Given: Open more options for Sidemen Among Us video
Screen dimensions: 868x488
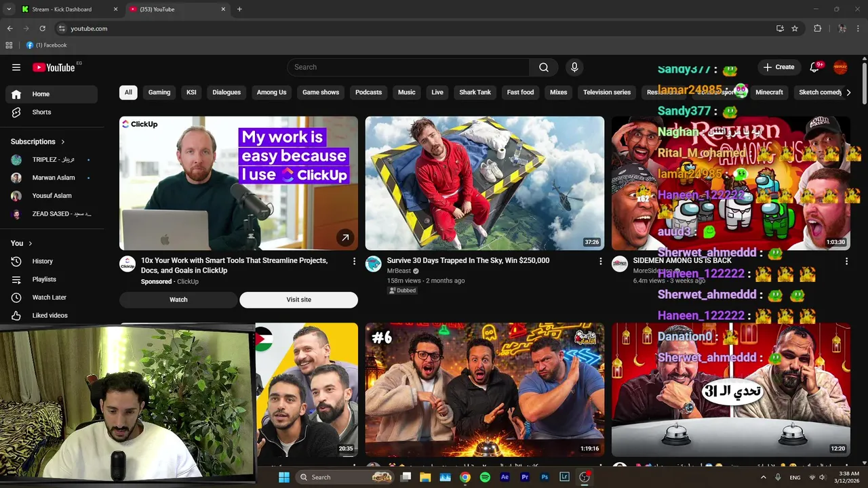Looking at the screenshot, I should (x=846, y=261).
